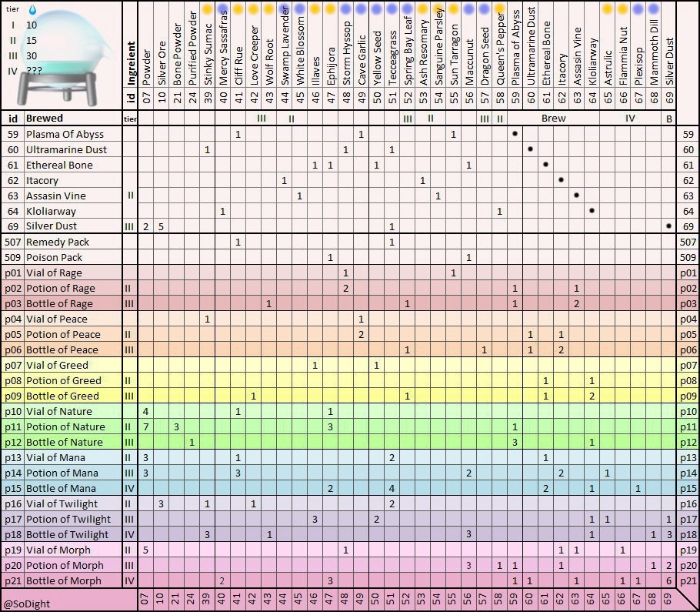Select the Vial of Nature row label

(x=59, y=411)
